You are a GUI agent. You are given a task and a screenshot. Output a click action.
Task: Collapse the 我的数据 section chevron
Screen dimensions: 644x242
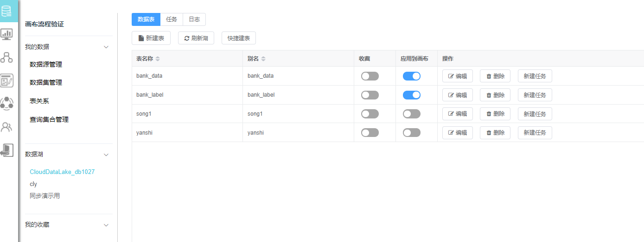pyautogui.click(x=106, y=47)
